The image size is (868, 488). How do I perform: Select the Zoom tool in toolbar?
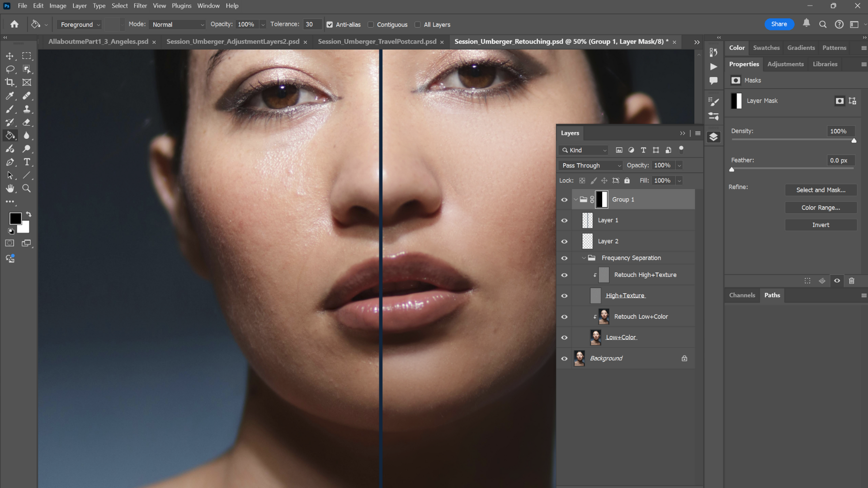pyautogui.click(x=27, y=188)
